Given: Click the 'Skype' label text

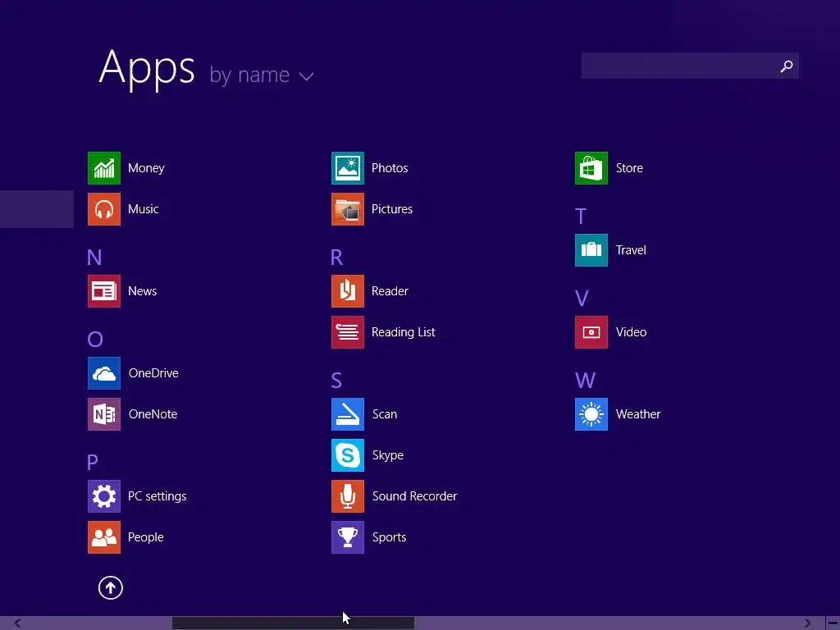Looking at the screenshot, I should coord(388,455).
